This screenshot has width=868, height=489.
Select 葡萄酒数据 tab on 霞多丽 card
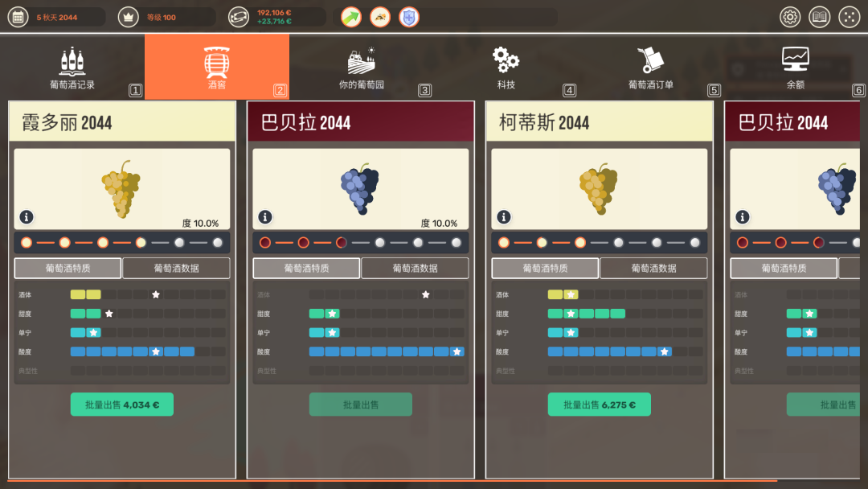[x=176, y=268]
